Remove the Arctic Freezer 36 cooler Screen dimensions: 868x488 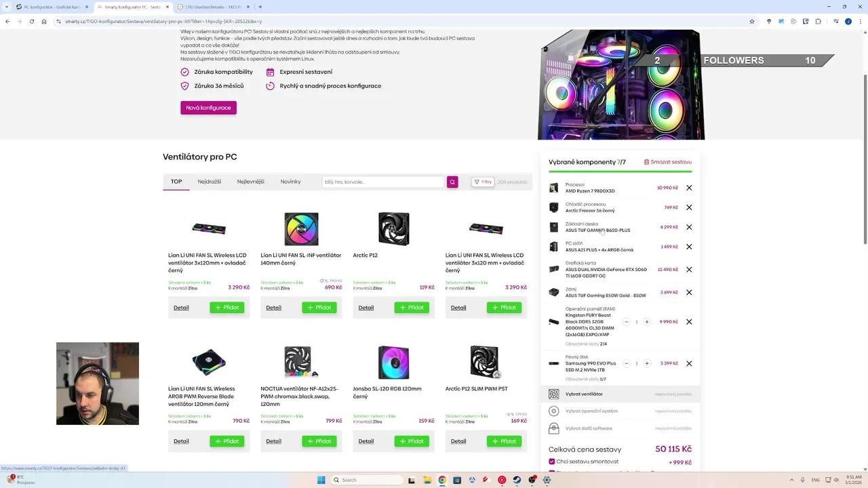(x=689, y=207)
